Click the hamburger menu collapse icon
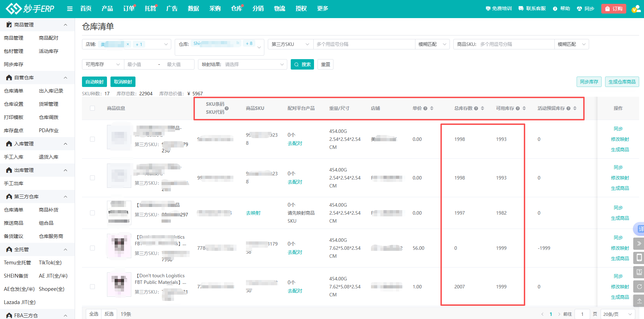Screen dimensions: 644x319 (x=70, y=9)
